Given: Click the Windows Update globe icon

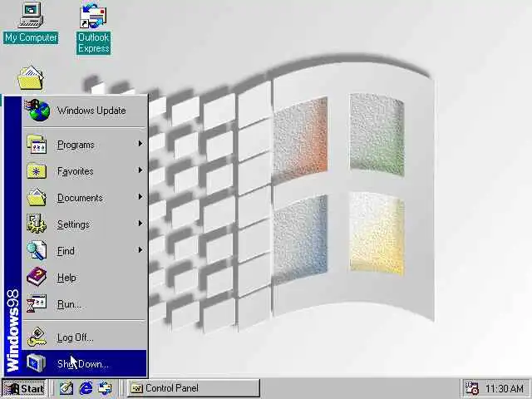Looking at the screenshot, I should point(38,111).
